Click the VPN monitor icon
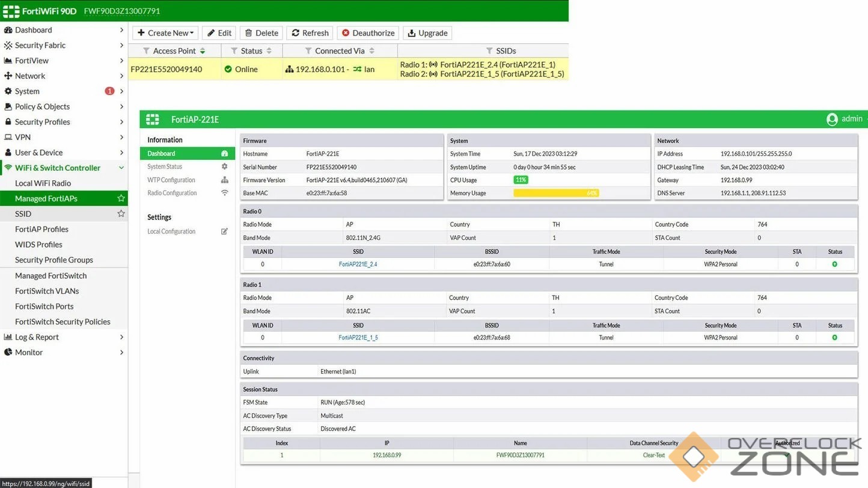Viewport: 868px width, 488px height. (8, 137)
